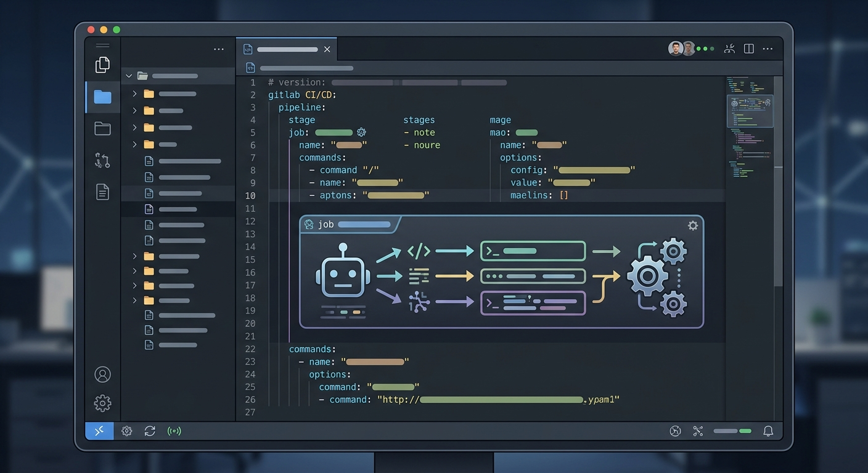Click the status bar progress indicator
Viewport: 868px width, 473px height.
732,431
